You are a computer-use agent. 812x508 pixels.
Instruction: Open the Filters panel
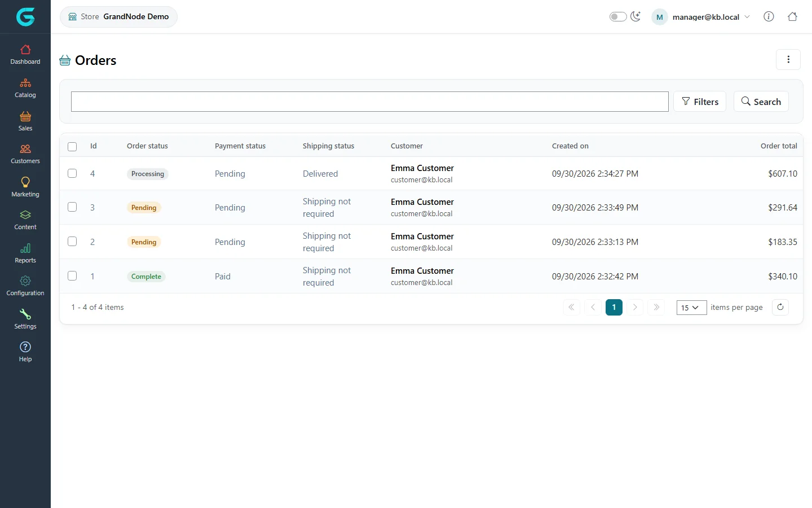(700, 102)
